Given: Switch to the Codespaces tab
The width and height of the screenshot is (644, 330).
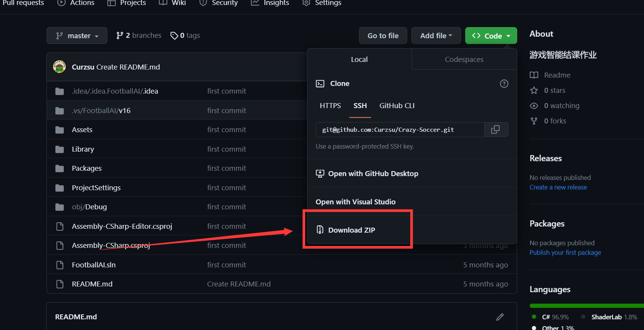Looking at the screenshot, I should point(464,59).
